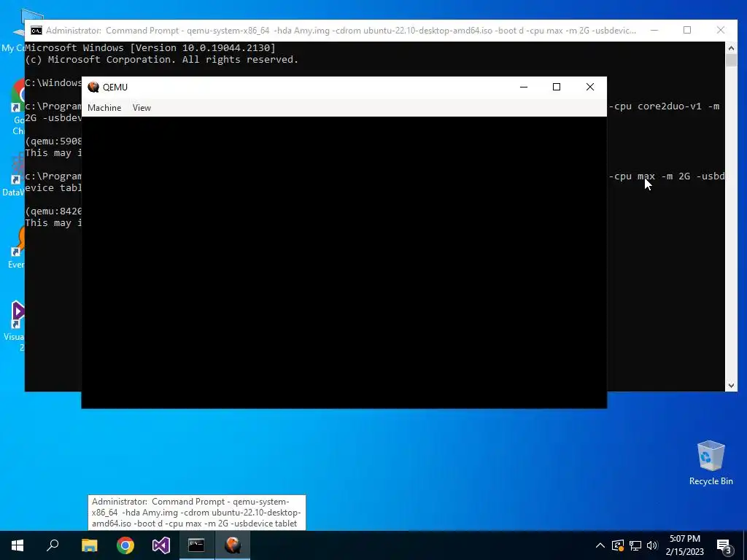
Task: Close the QEMU window
Action: (589, 87)
